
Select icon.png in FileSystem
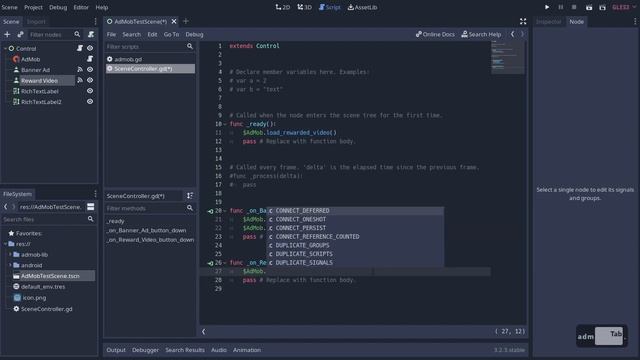(x=34, y=298)
